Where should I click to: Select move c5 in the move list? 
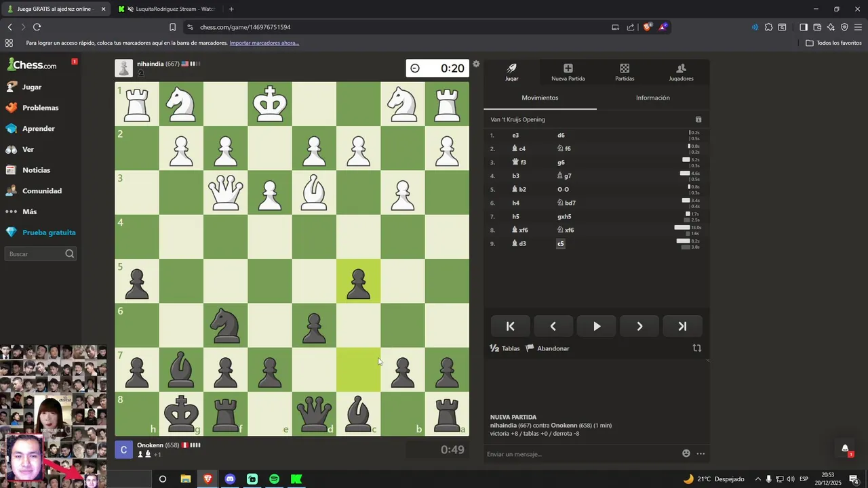click(x=561, y=243)
